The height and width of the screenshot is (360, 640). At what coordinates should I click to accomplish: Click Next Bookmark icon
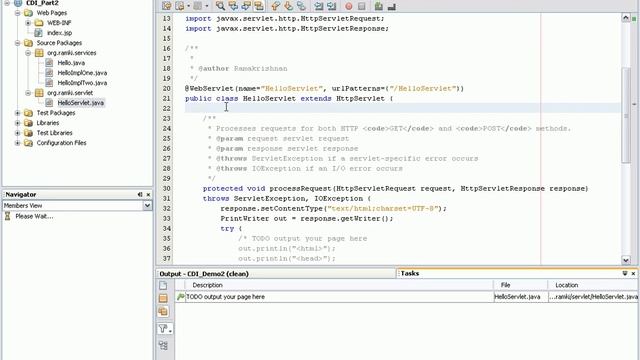(x=289, y=6)
